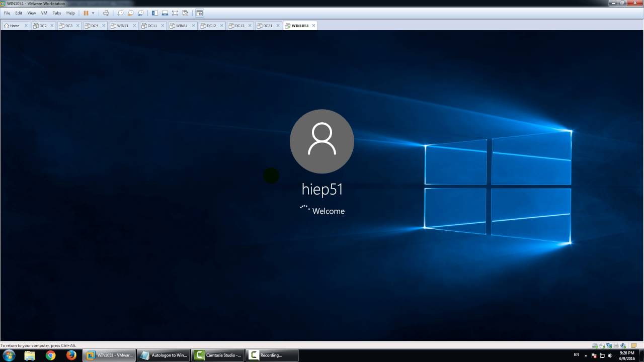
Task: Toggle the thumbnail bar view
Action: click(165, 13)
